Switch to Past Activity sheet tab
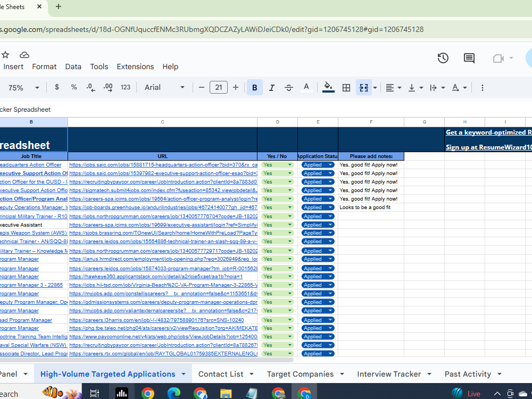The width and height of the screenshot is (532, 399). [x=468, y=374]
